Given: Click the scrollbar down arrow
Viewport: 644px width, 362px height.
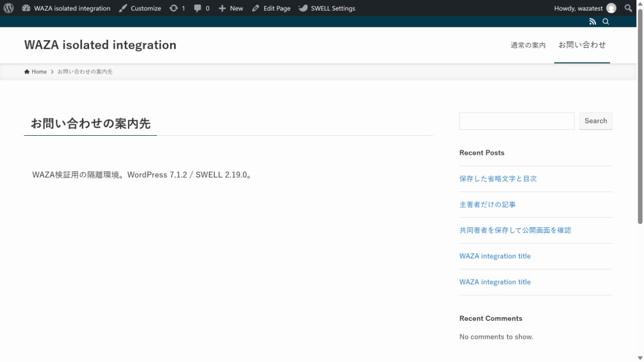Looking at the screenshot, I should tap(640, 358).
